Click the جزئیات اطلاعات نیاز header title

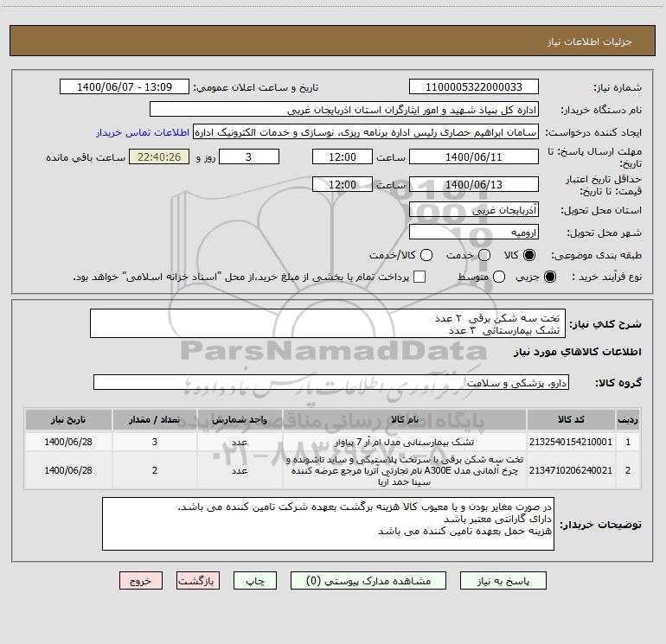coord(589,41)
